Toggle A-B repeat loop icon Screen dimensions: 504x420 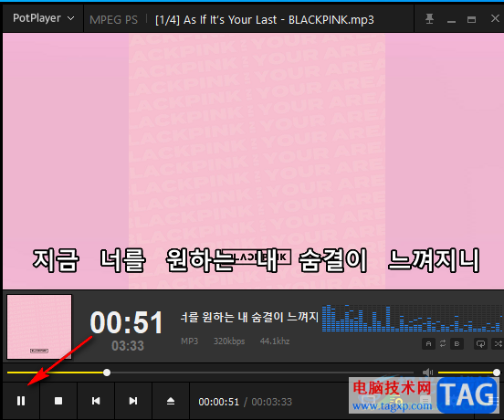(x=443, y=343)
